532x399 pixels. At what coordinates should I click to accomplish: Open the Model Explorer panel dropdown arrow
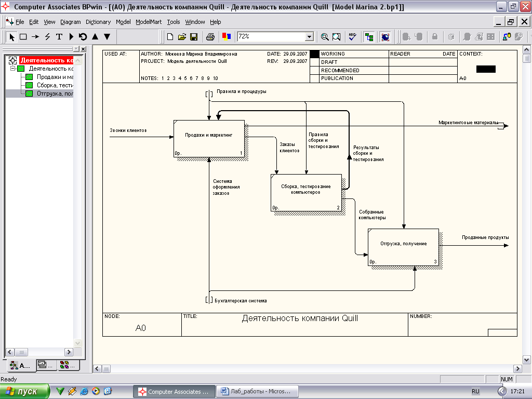[x=76, y=49]
